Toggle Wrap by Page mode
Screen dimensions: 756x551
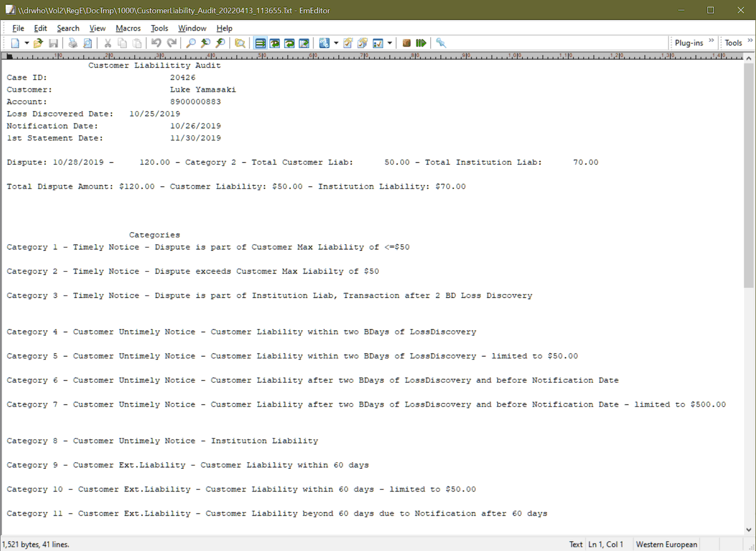click(304, 43)
